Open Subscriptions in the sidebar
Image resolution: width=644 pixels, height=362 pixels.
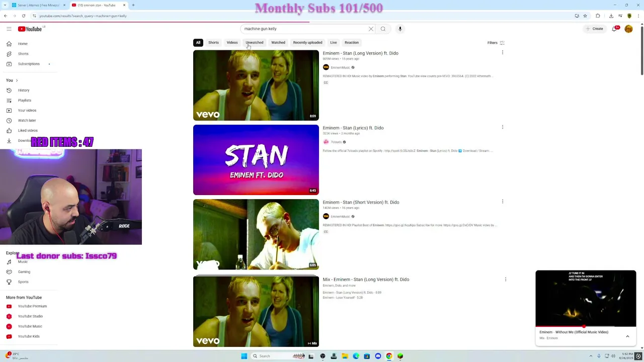click(28, 64)
